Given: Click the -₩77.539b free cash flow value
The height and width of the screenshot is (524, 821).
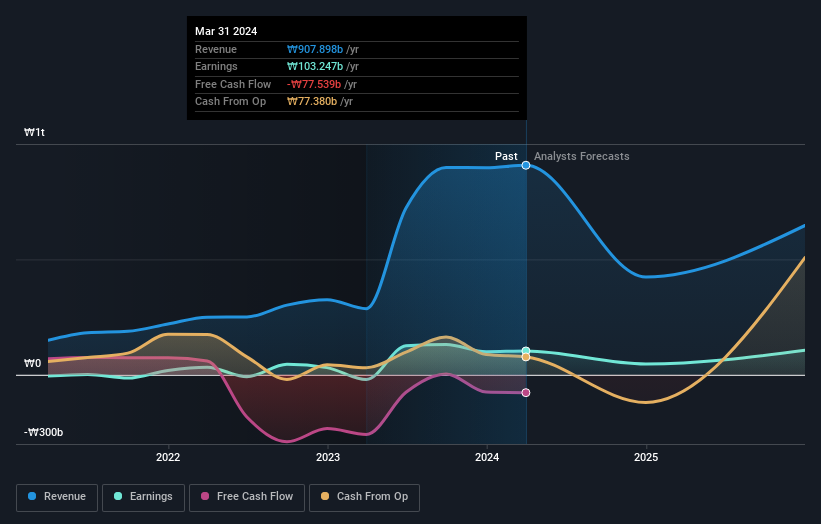Looking at the screenshot, I should pyautogui.click(x=314, y=84).
